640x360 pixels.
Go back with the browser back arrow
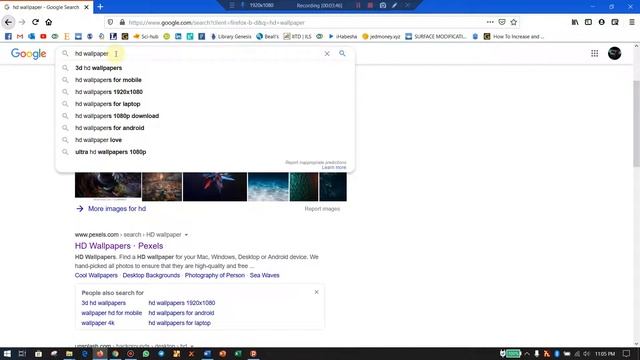pos(8,22)
